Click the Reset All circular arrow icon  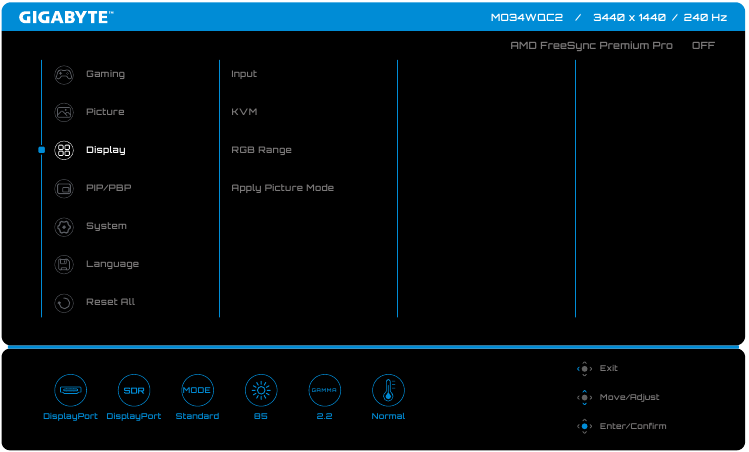coord(64,302)
